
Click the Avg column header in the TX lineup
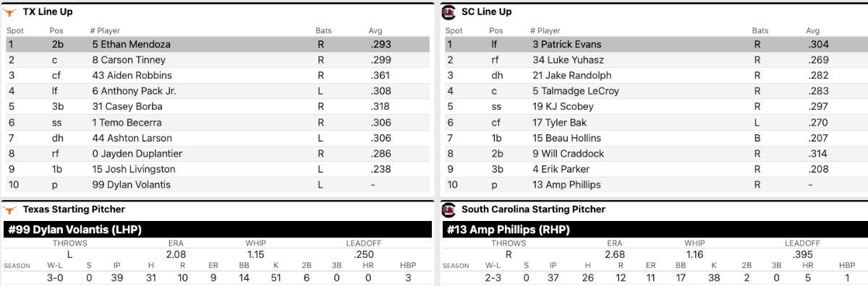376,31
